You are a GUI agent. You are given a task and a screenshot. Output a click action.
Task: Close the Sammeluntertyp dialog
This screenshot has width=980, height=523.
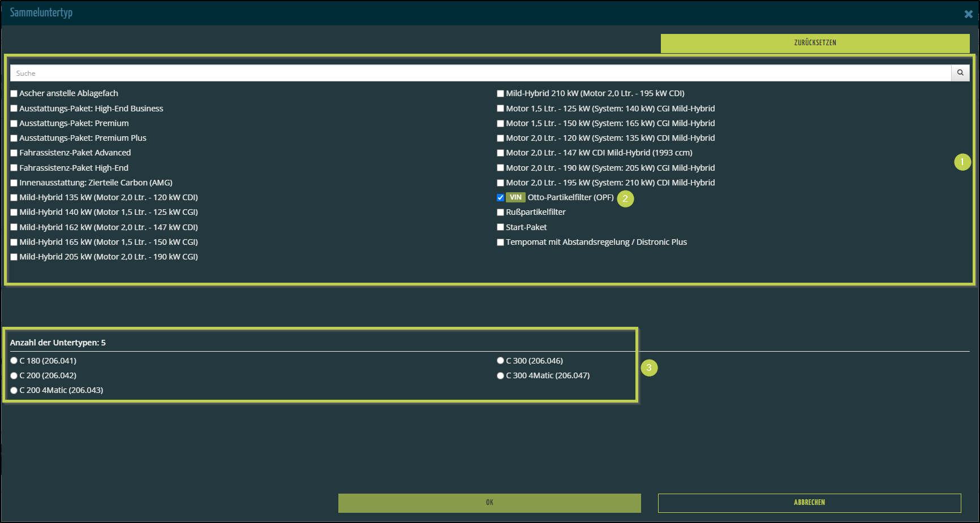click(x=968, y=14)
